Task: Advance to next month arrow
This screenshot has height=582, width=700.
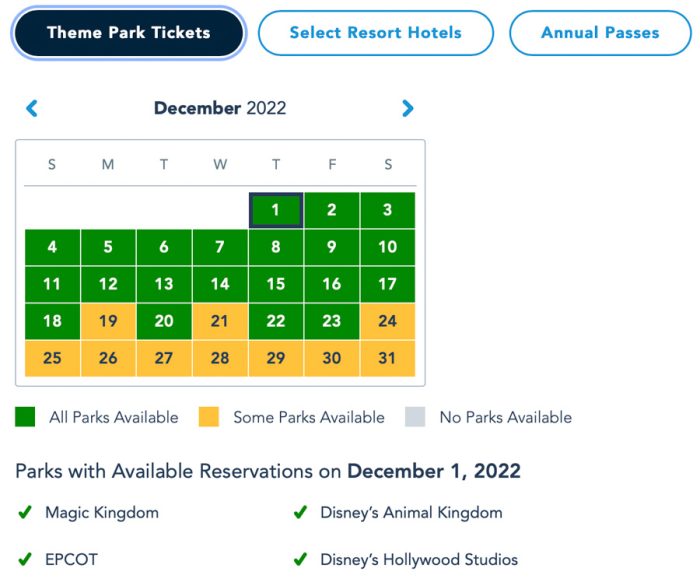Action: tap(407, 108)
